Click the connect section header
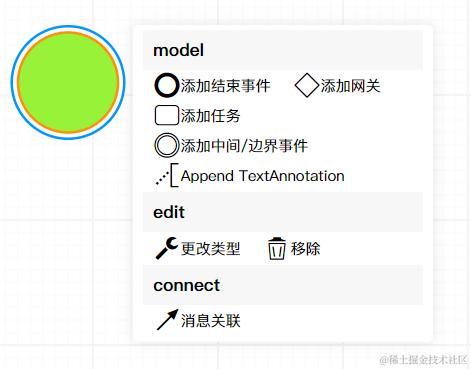 [x=283, y=285]
